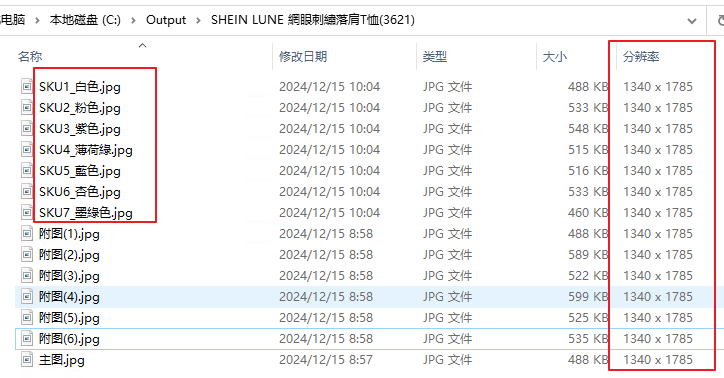Open the address bar history dropdown arrow

point(692,21)
